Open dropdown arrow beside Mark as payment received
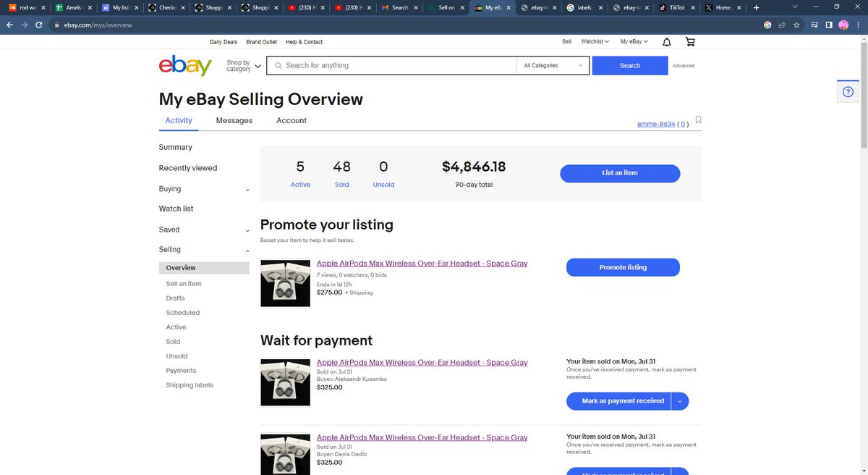 tap(680, 401)
